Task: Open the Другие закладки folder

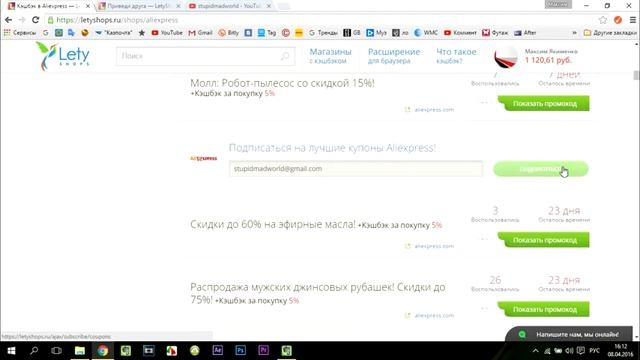Action: [x=610, y=33]
